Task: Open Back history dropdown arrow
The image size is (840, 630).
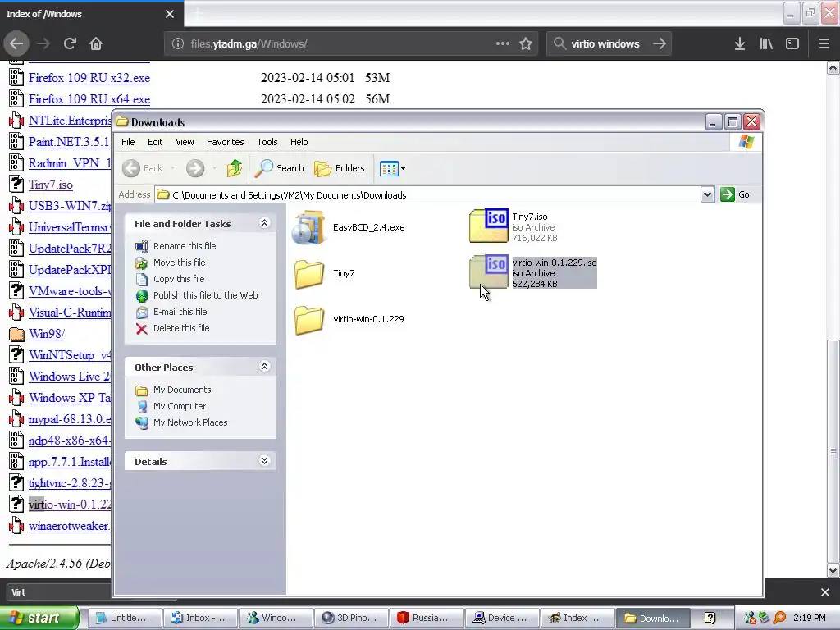Action: [172, 168]
